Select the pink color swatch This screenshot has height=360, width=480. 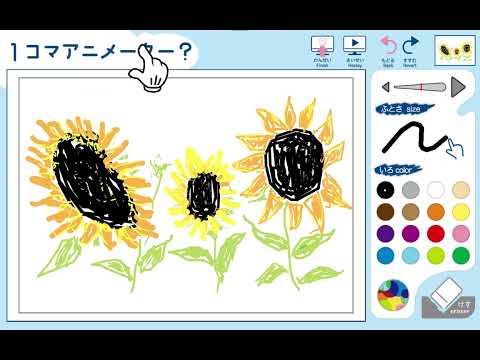click(x=461, y=234)
